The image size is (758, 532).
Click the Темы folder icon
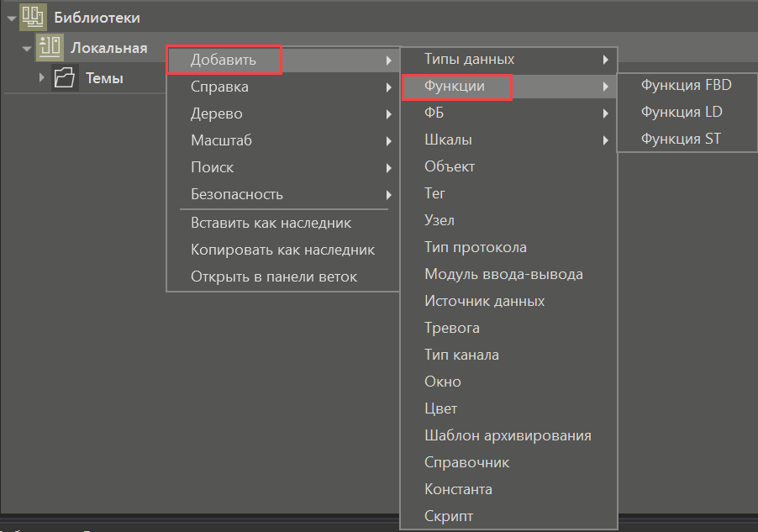63,77
